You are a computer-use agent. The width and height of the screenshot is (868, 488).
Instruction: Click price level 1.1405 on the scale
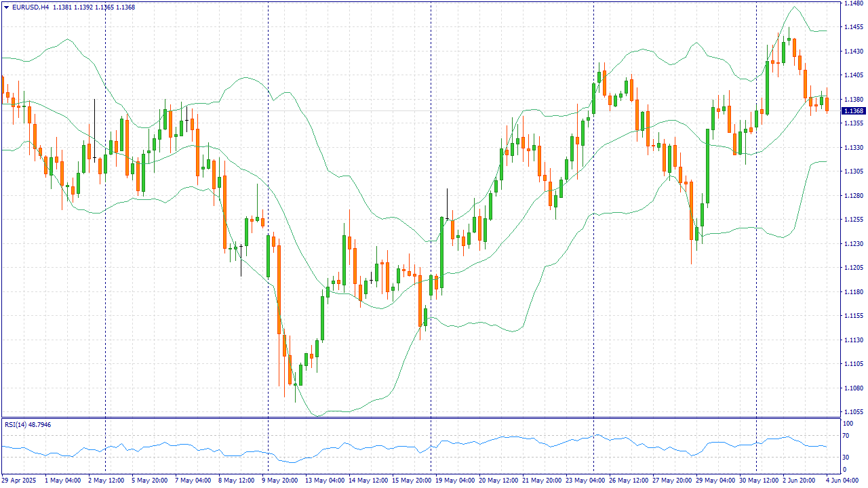tap(854, 75)
